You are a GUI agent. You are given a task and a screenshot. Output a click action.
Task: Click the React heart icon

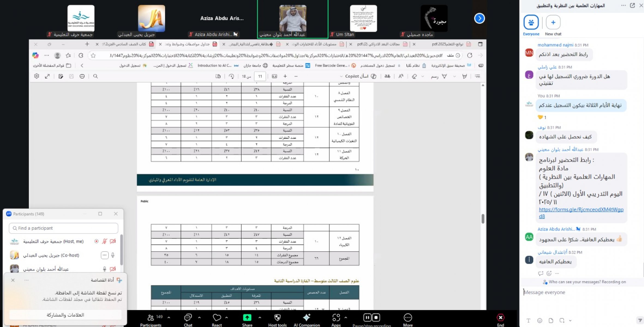217,317
